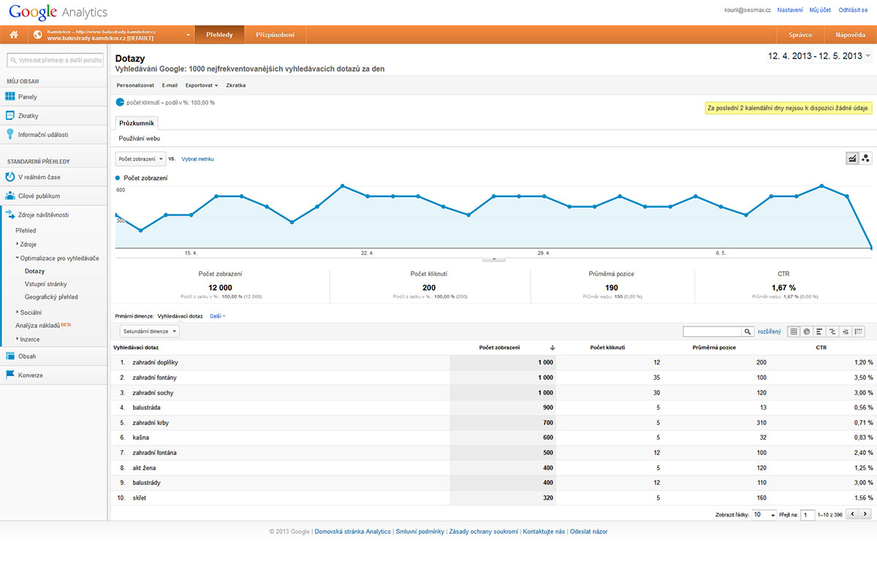The height and width of the screenshot is (588, 877).
Task: Click the rozšířený advanced filter link
Action: [x=769, y=332]
